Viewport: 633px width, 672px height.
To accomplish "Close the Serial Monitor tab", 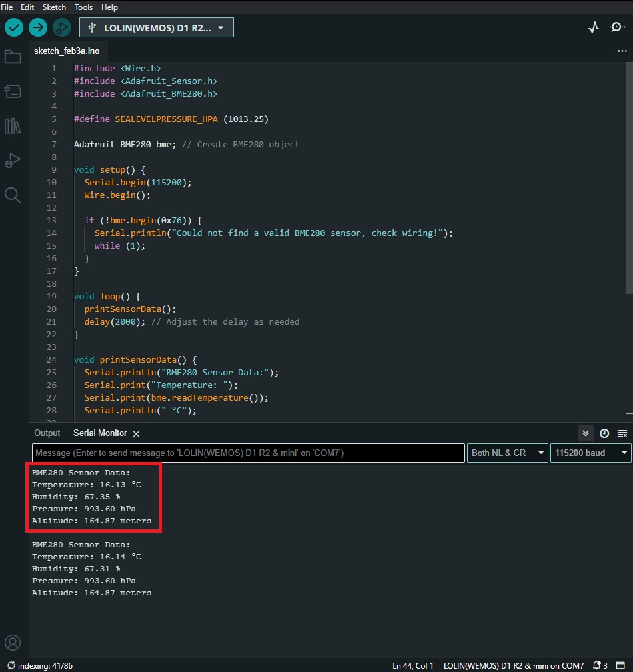I will 136,434.
